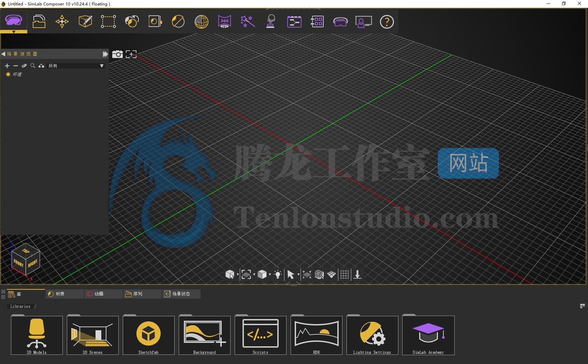Expand the top toolbar workbench dropdown arrow
This screenshot has width=588, height=364.
14,32
